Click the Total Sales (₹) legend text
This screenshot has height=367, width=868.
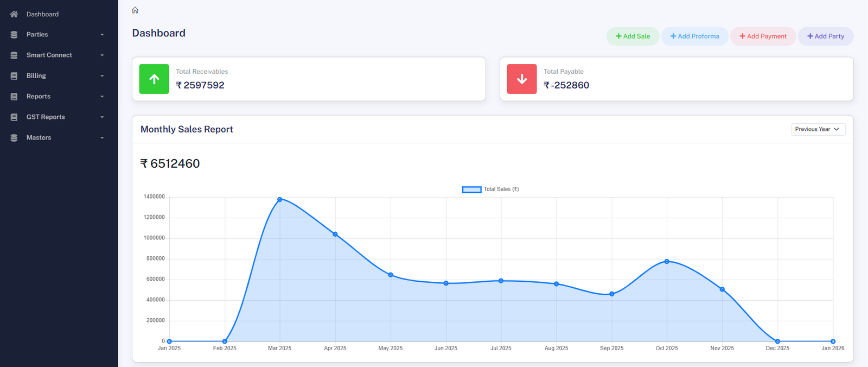coord(501,189)
